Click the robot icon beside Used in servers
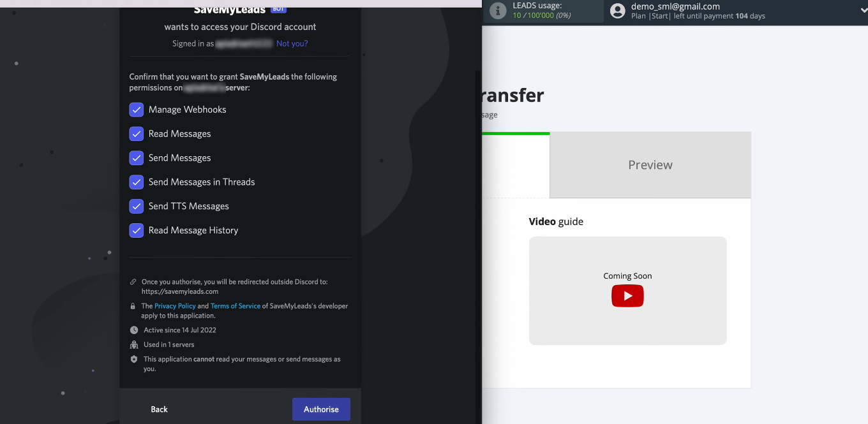Viewport: 868px width, 424px height. [133, 345]
